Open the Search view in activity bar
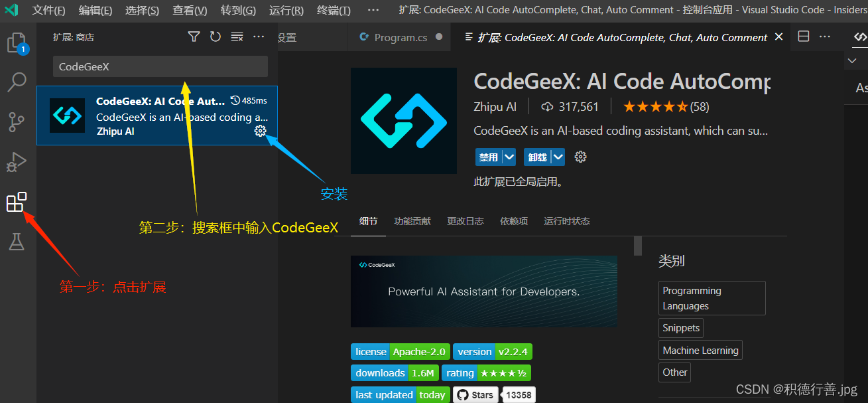This screenshot has width=868, height=403. click(16, 82)
